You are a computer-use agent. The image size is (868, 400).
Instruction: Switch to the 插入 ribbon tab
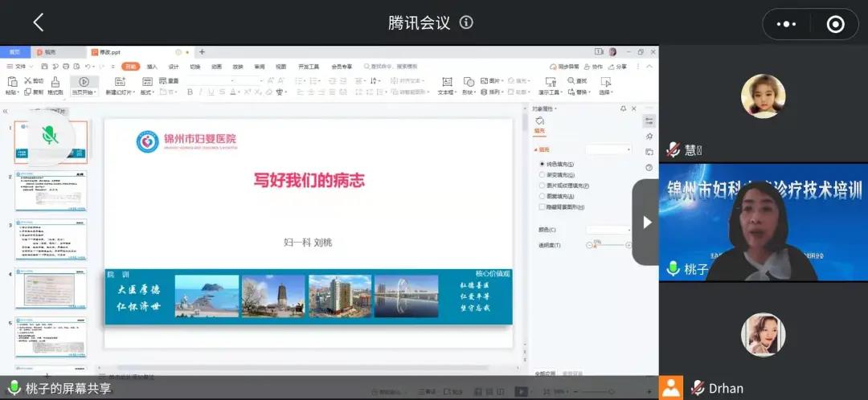coord(152,67)
